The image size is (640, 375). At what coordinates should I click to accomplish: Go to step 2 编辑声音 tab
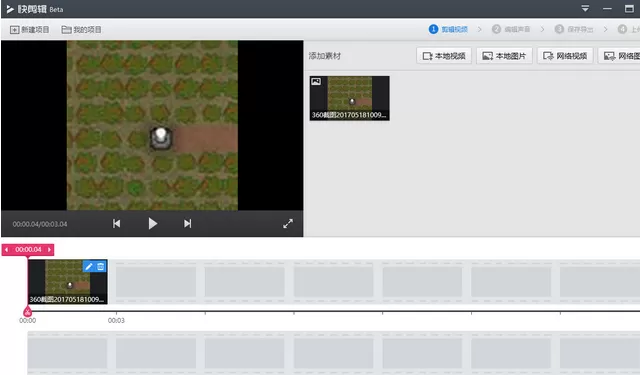511,29
